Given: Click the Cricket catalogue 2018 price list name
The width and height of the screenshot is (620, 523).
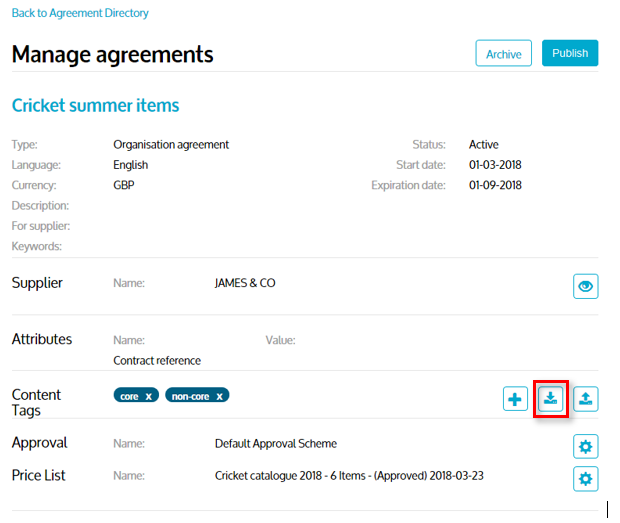Looking at the screenshot, I should click(x=349, y=475).
